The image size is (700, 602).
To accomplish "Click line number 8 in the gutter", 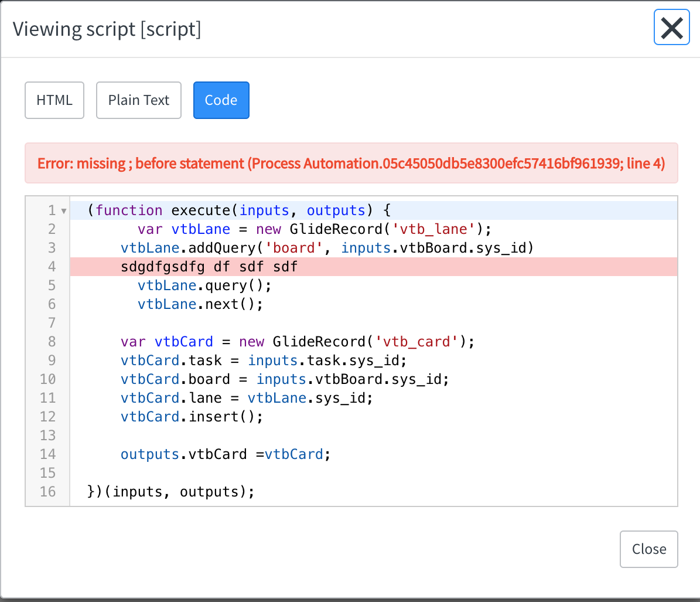I will pyautogui.click(x=52, y=342).
